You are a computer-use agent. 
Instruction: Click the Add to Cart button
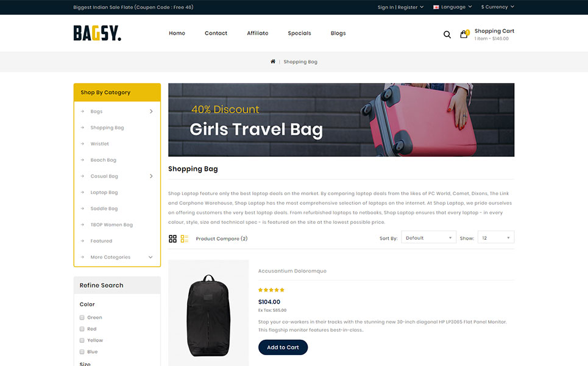coord(283,347)
